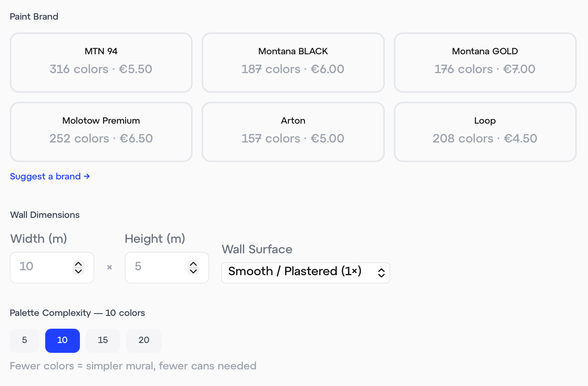Decrease width with the down stepper arrow
588x386 pixels.
coord(78,271)
